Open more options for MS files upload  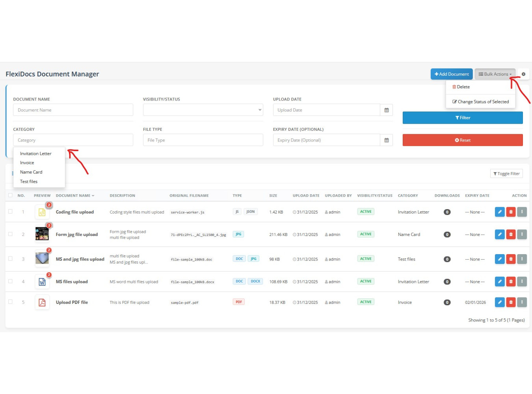pos(522,282)
